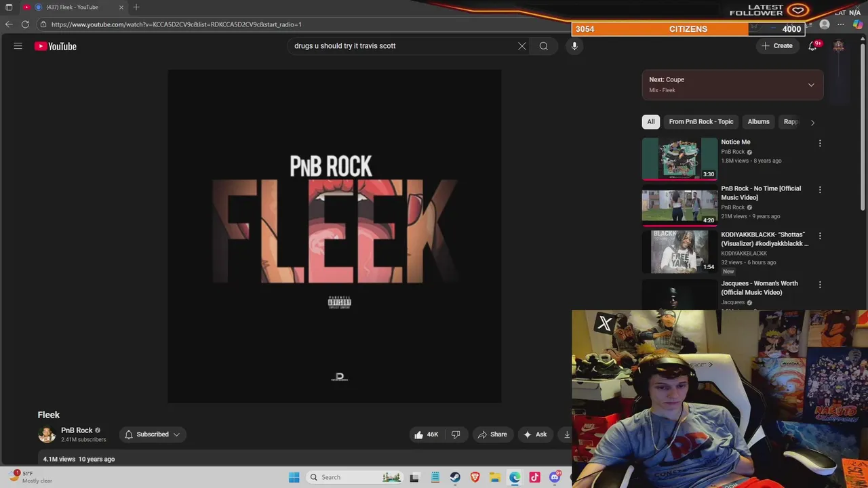Open File Explorer from taskbar
Viewport: 868px width, 488px height.
tap(495, 477)
